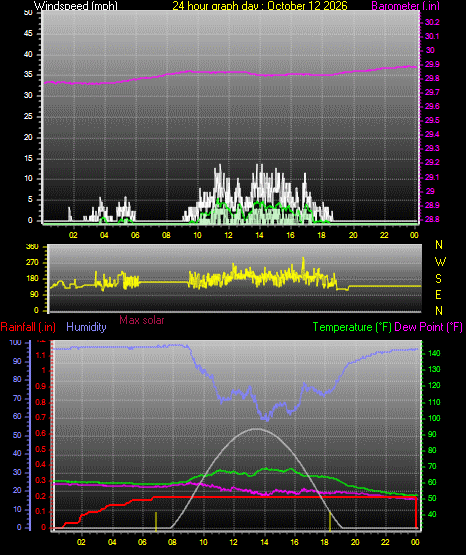Viewport: 466px width, 555px height.
Task: Click the "28.8" value on the barometer axis
Action: pyautogui.click(x=432, y=219)
